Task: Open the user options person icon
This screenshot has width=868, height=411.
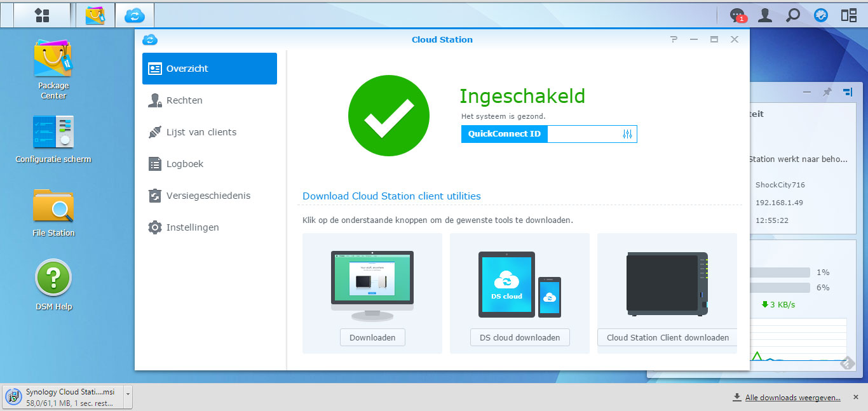Action: (x=765, y=15)
